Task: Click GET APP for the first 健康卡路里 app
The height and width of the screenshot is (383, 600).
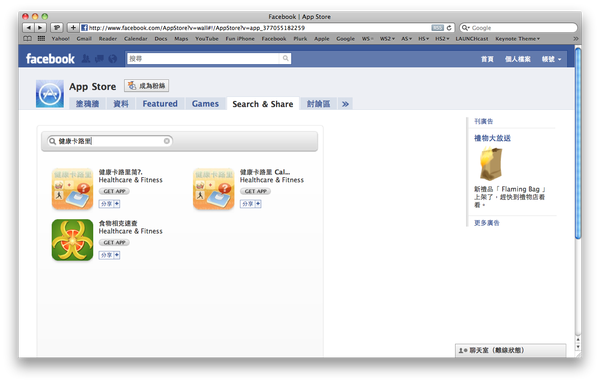Action: point(114,191)
